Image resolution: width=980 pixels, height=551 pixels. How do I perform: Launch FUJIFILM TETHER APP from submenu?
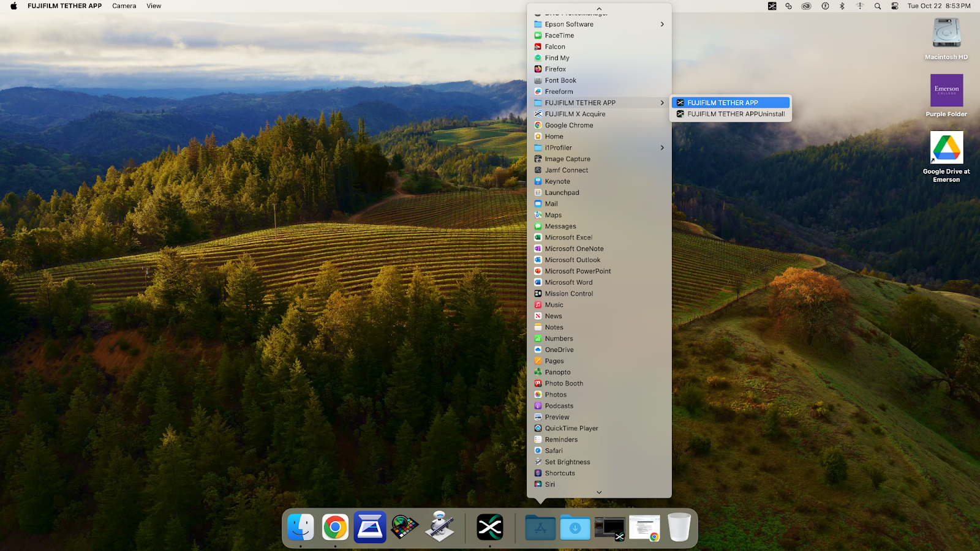730,103
